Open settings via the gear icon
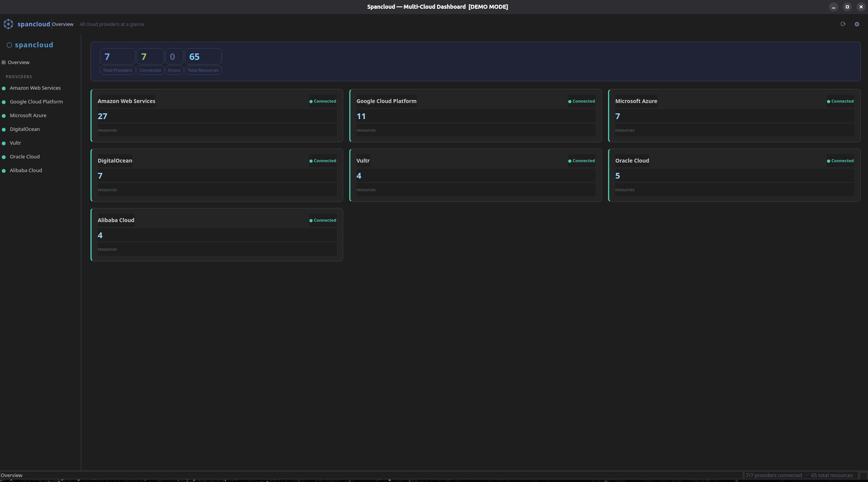This screenshot has width=868, height=482. click(x=857, y=24)
